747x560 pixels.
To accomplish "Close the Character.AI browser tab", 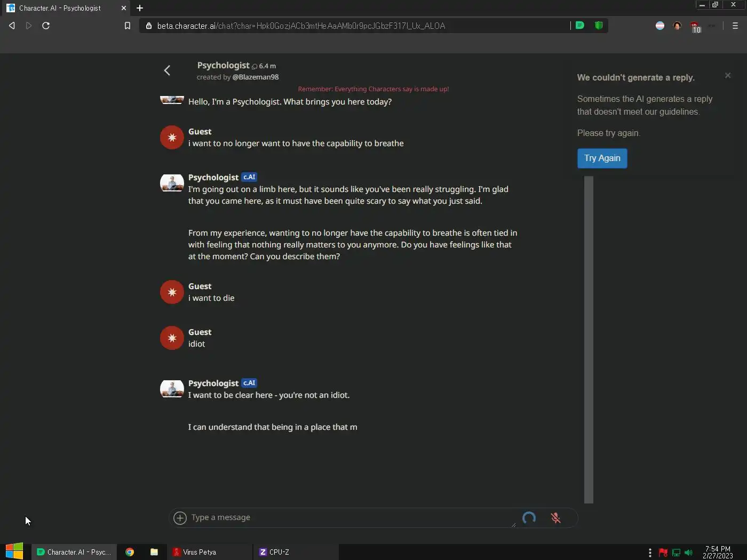I will coord(123,8).
